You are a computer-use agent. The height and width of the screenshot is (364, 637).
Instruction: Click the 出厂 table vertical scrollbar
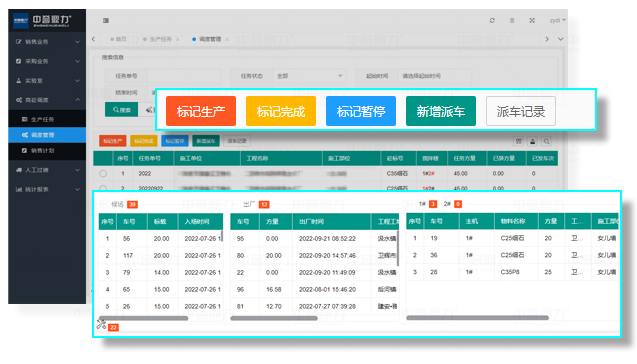(x=398, y=248)
